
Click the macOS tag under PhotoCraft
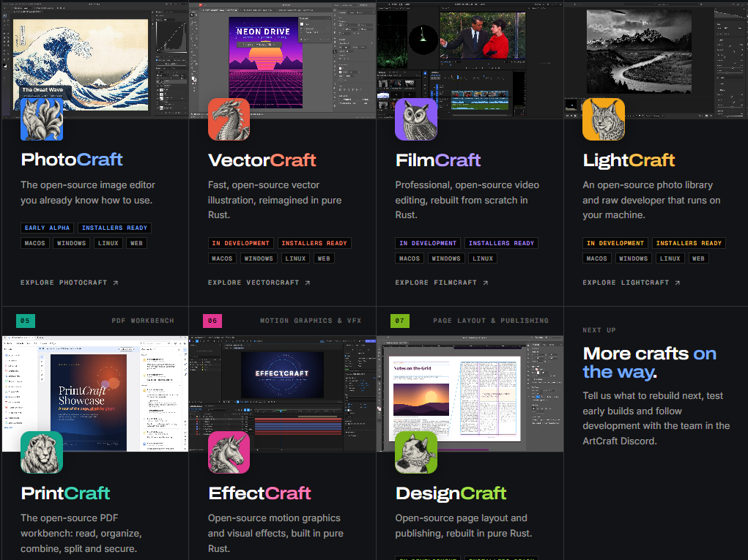coord(35,243)
